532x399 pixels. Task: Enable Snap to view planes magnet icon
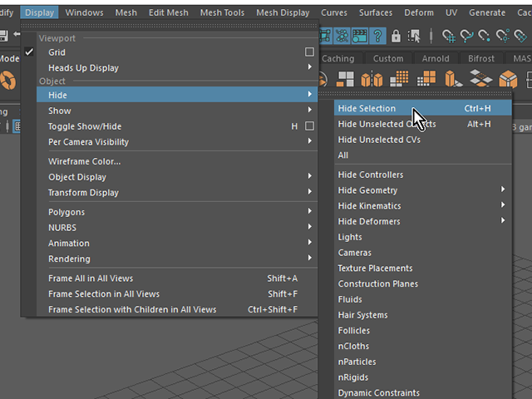point(520,36)
